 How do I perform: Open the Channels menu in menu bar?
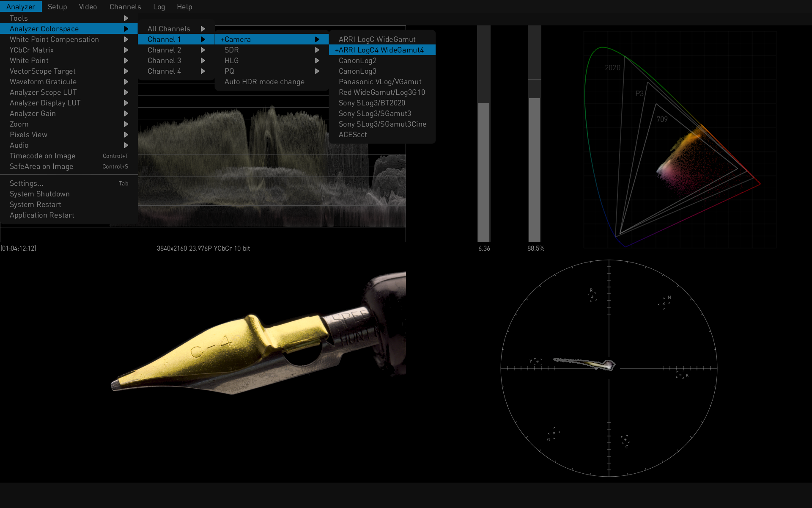125,7
